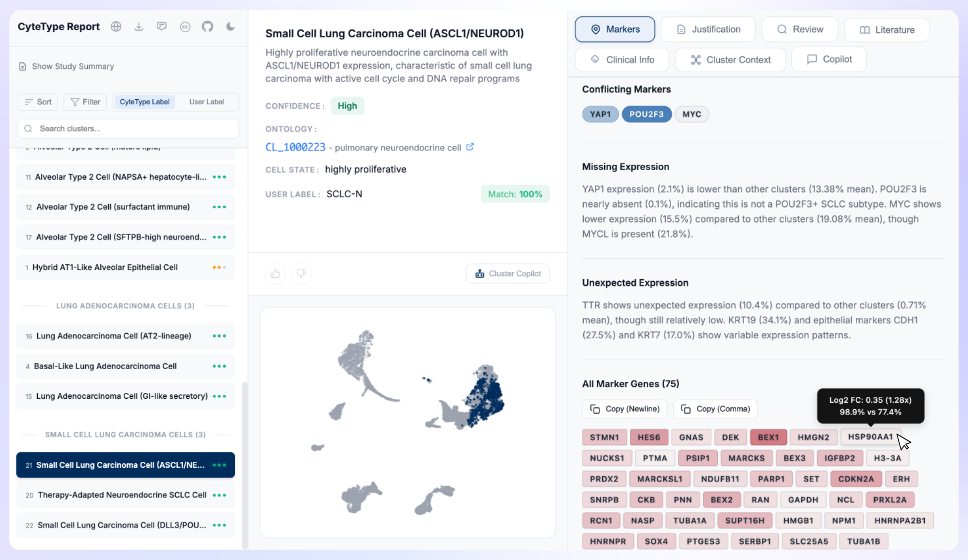Screen dimensions: 968x560
Task: Switch to User Label toggle
Action: pos(207,102)
